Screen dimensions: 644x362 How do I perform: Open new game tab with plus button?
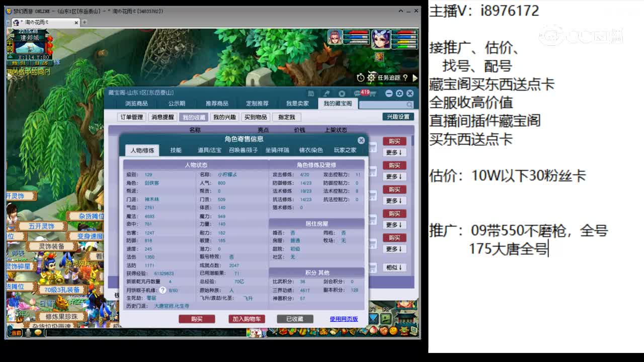tap(85, 22)
